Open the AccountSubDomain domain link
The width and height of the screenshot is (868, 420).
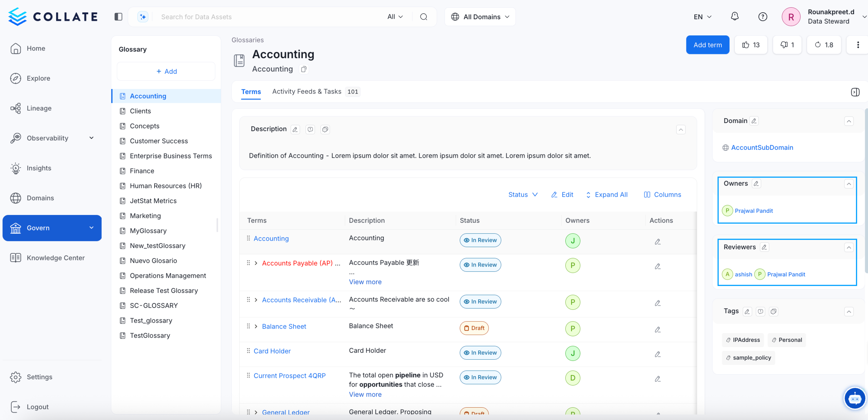pos(762,147)
